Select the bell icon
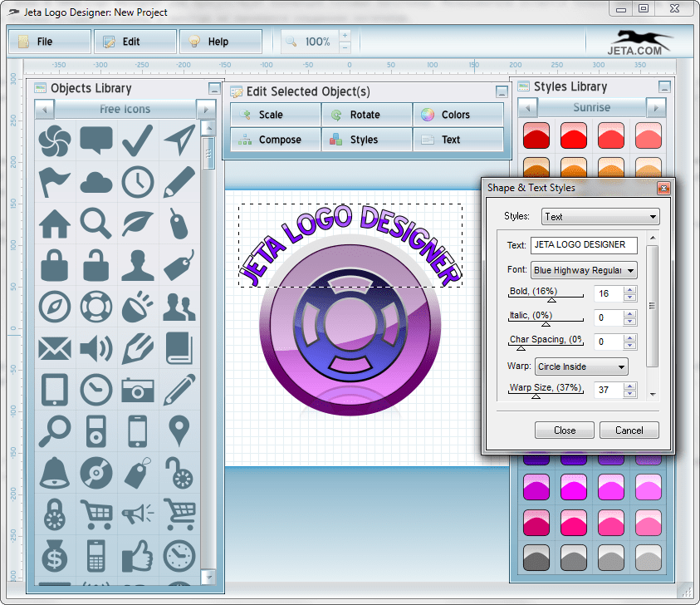700x605 pixels. click(55, 473)
